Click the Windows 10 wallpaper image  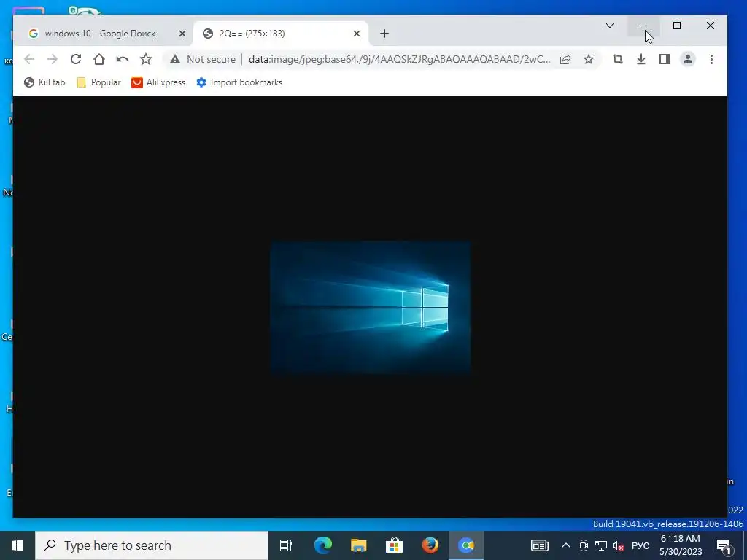(x=370, y=308)
